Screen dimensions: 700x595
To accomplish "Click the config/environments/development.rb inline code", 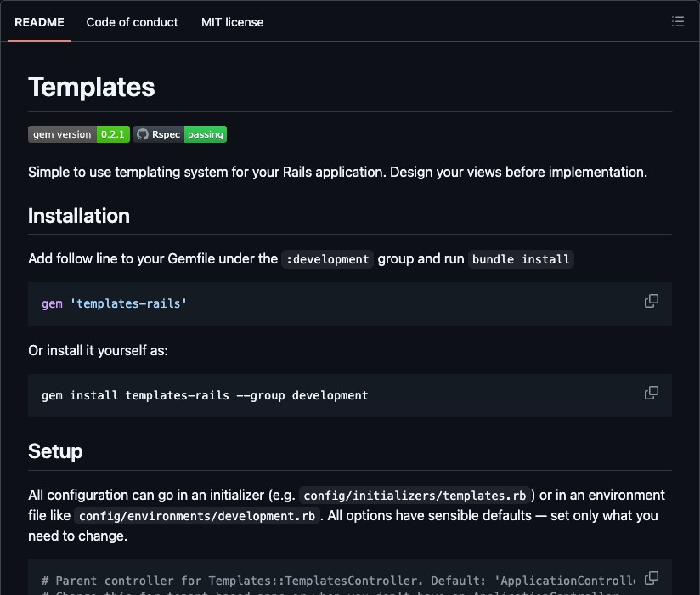I will point(197,516).
